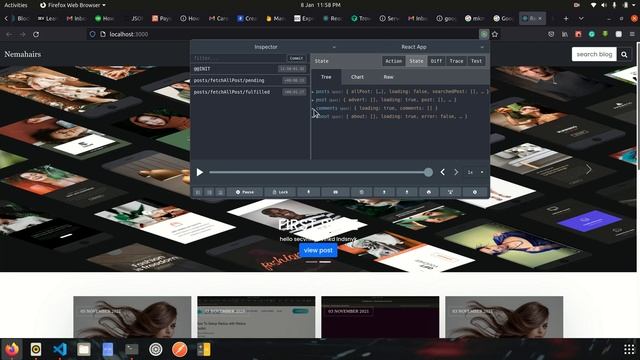Screen dimensions: 640x360
Task: Open Terminal from the dock
Action: tap(131, 349)
